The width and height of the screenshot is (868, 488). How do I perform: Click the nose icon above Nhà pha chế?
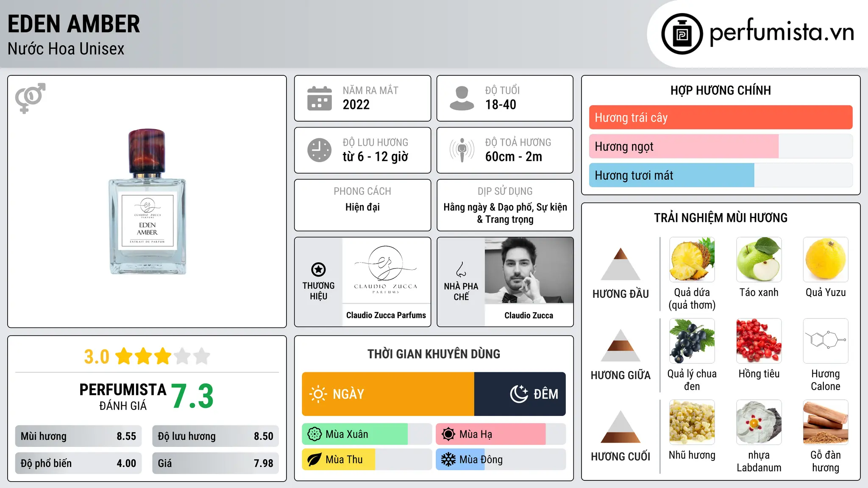[x=461, y=269]
